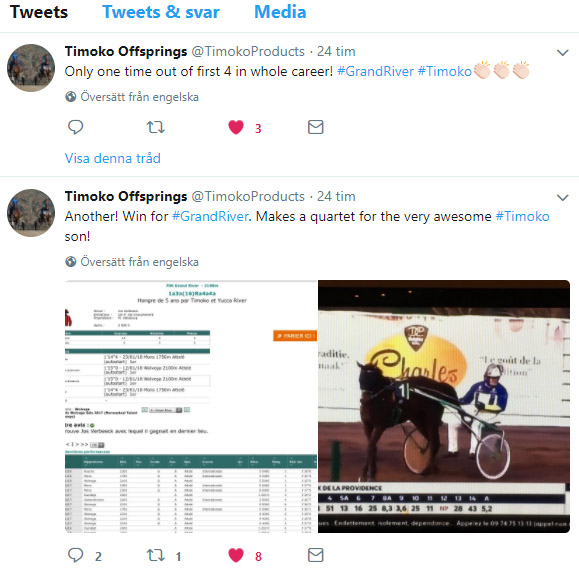Open reply on tweet with 2 replies
579x572 pixels.
76,555
